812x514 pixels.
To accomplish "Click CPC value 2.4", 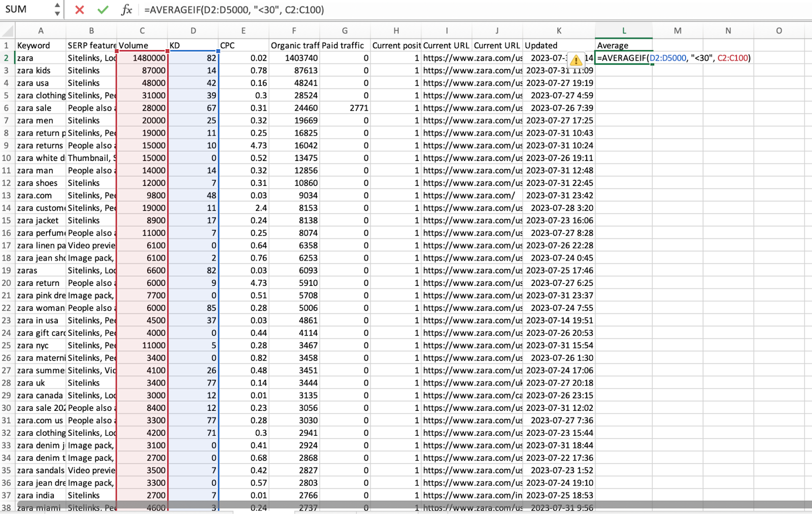I will pos(244,208).
